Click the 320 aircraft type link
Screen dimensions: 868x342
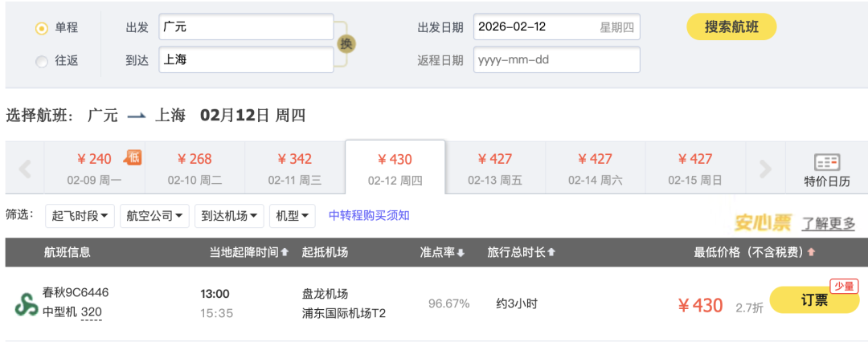point(92,312)
